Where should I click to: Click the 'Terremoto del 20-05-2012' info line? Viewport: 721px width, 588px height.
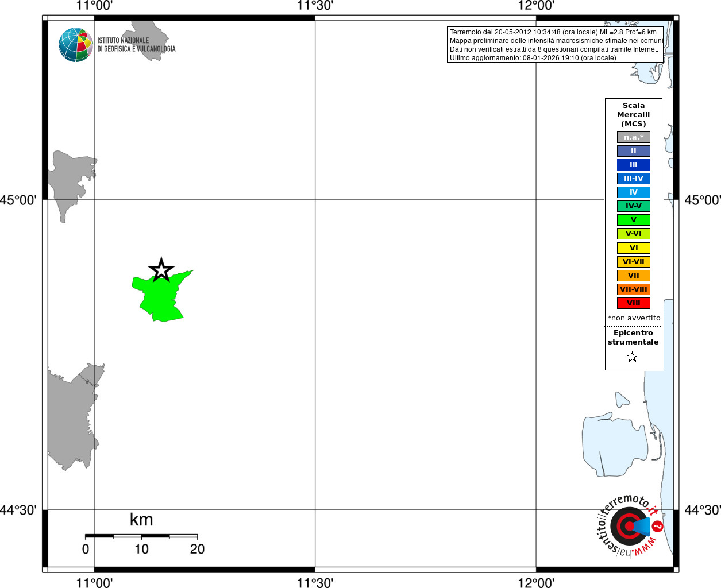pyautogui.click(x=553, y=32)
